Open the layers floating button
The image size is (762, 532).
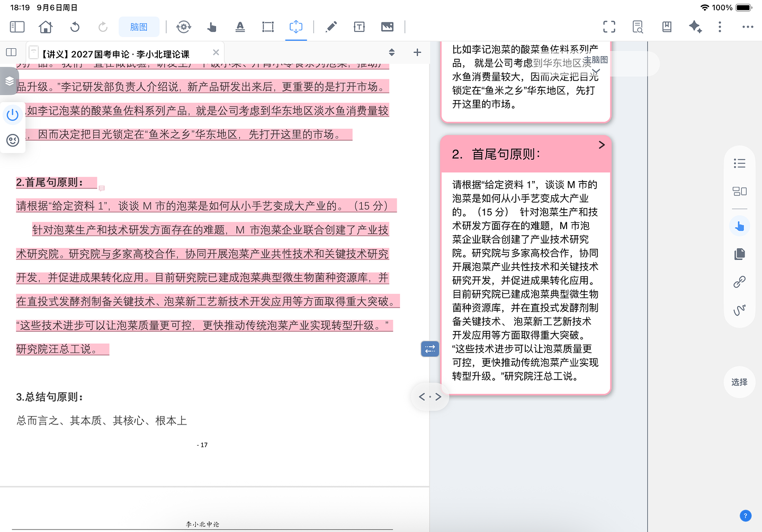10,81
